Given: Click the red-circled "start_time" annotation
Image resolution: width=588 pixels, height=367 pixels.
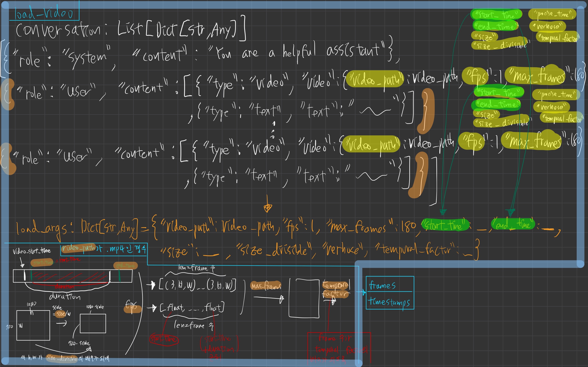Looking at the screenshot, I should point(164,339).
